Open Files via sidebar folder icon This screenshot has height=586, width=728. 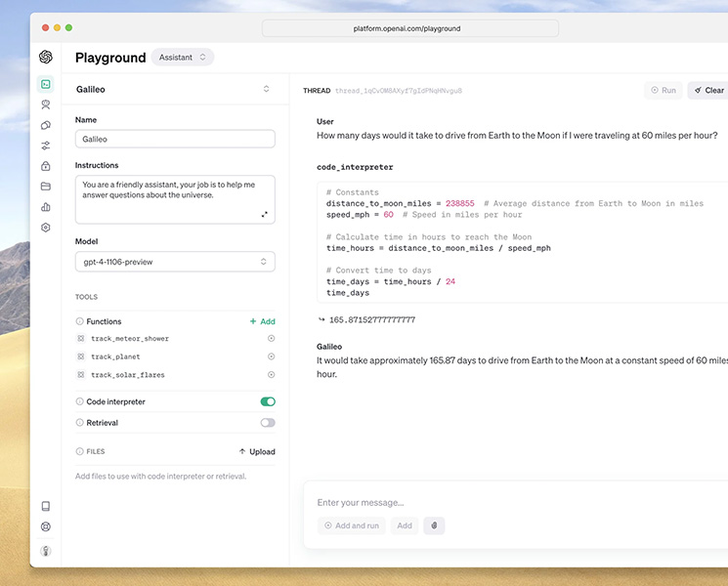(x=45, y=187)
